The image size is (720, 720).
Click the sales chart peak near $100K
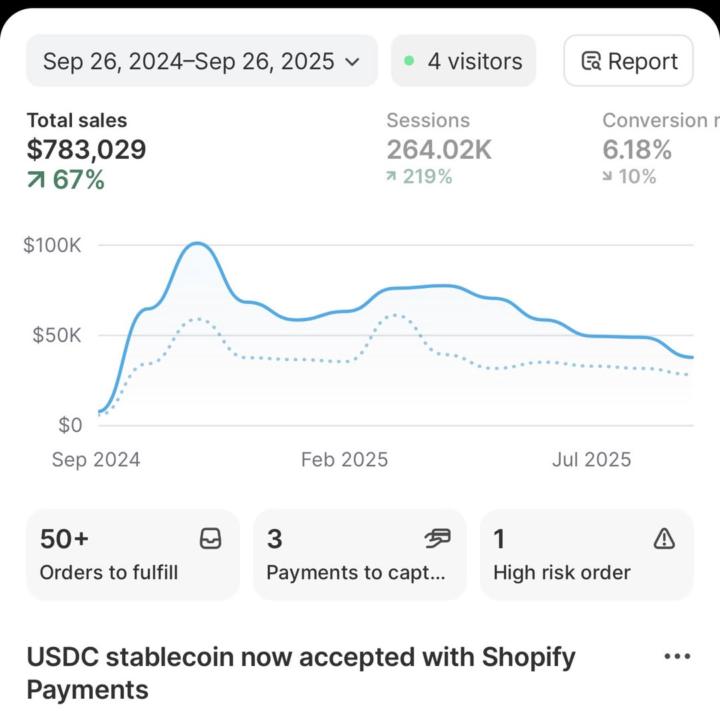coord(197,244)
